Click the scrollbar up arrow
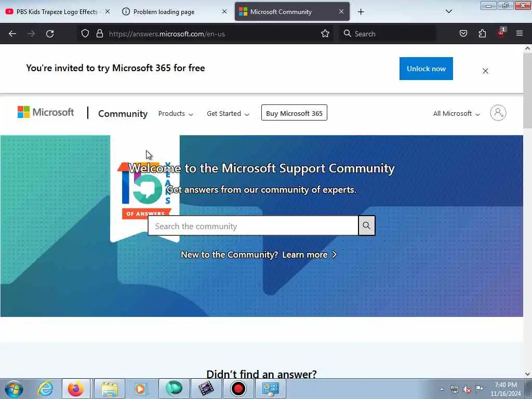Viewport: 532px width, 399px height. tap(527, 48)
